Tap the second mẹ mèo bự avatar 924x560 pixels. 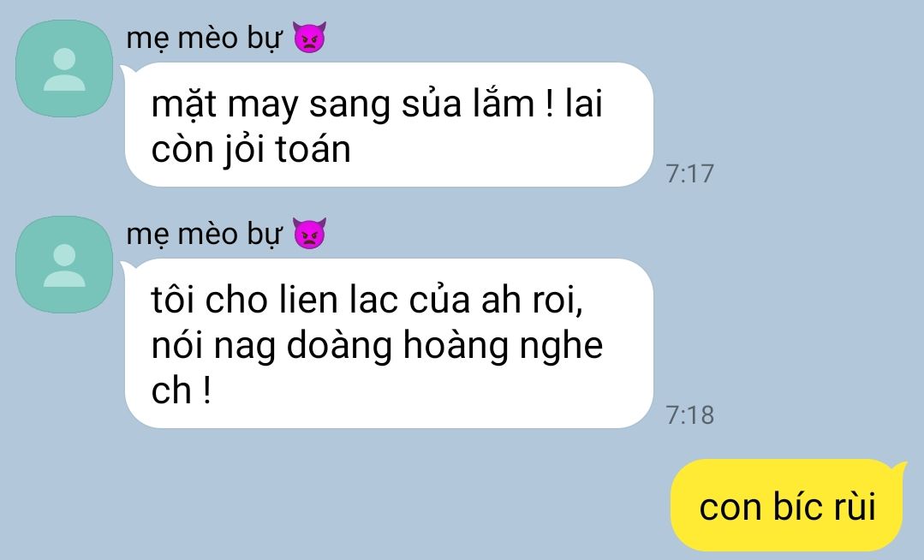[64, 264]
